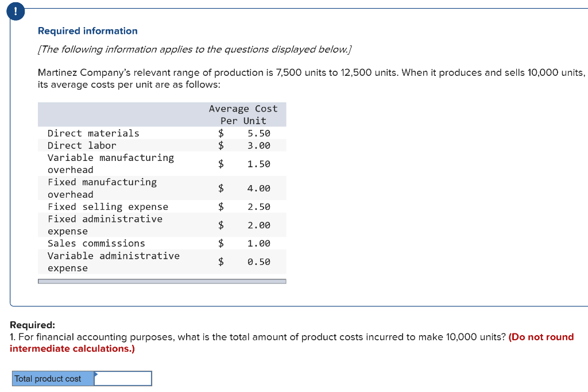Screen dimensions: 588x392
Task: Click the Total product cost input field
Action: (123, 378)
